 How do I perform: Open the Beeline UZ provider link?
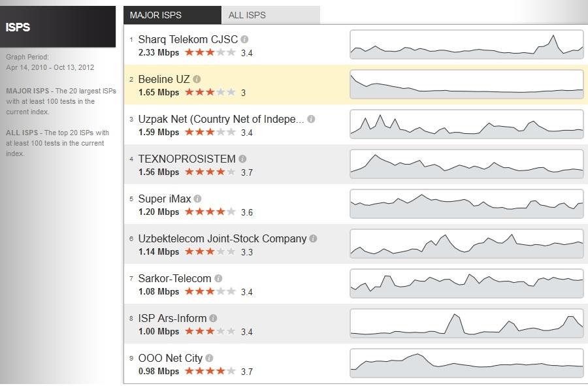point(164,79)
